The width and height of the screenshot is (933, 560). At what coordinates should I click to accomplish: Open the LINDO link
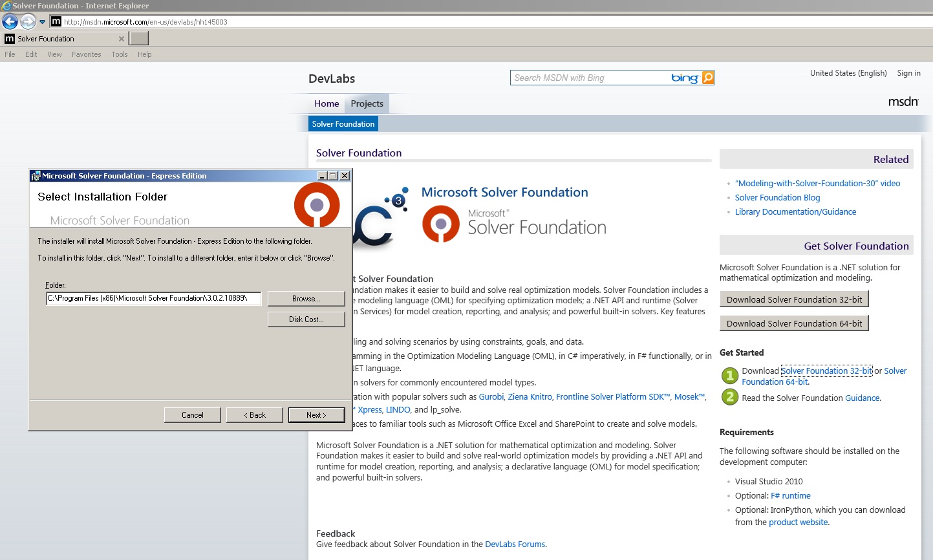click(398, 409)
